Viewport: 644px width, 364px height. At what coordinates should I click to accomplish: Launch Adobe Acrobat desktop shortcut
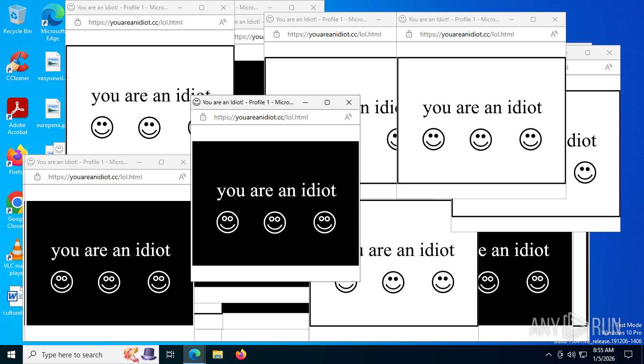tap(18, 116)
